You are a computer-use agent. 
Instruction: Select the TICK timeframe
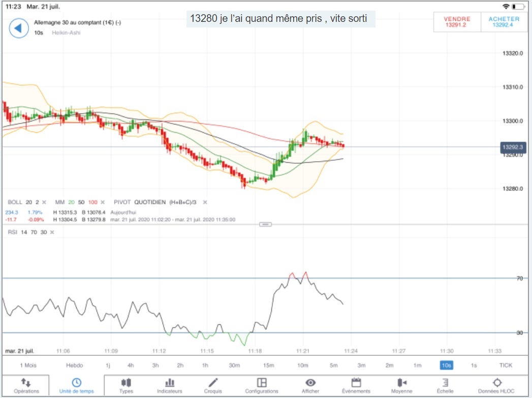[506, 365]
